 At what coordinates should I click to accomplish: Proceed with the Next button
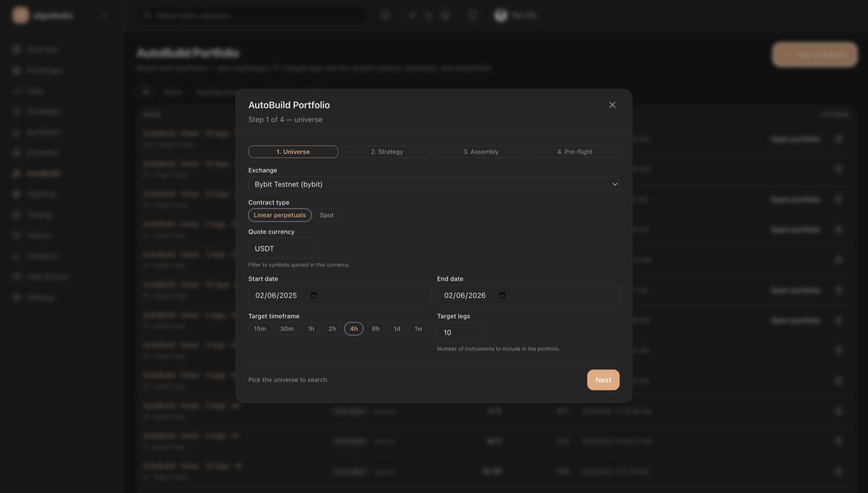[x=603, y=380]
